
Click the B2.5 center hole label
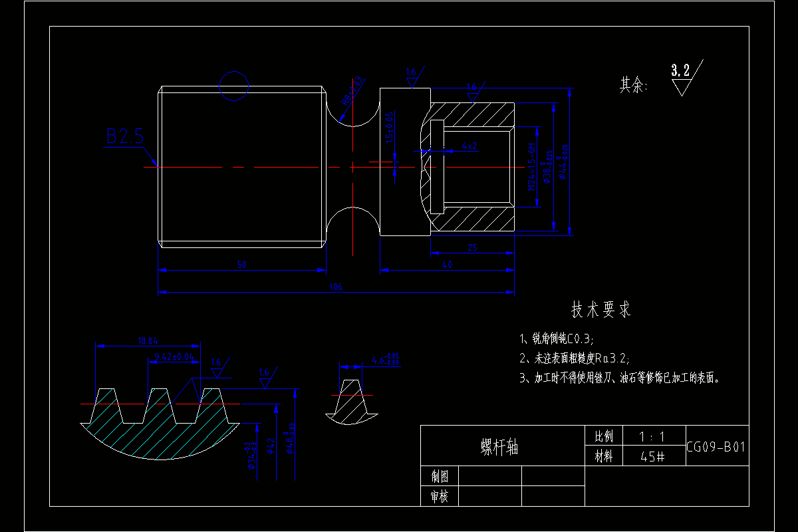(x=125, y=136)
